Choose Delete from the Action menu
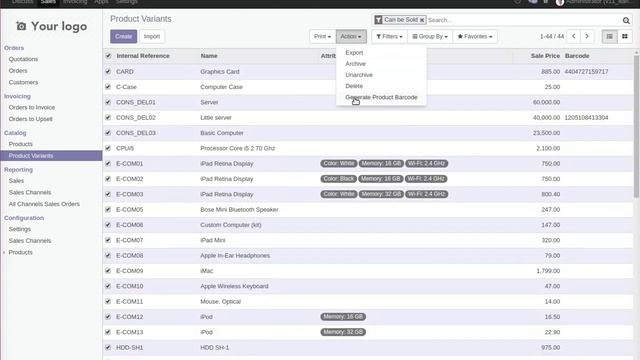Viewport: 640px width, 360px height. [354, 86]
